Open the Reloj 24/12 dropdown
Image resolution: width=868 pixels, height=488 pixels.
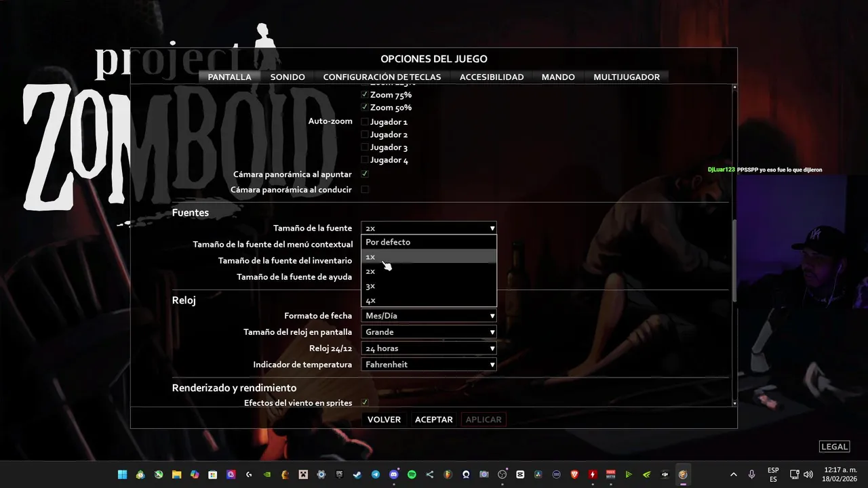tap(429, 348)
